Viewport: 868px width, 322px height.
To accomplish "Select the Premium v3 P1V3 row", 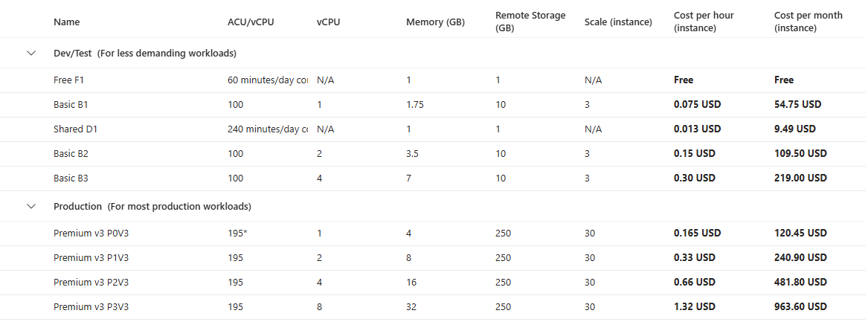I will (86, 258).
